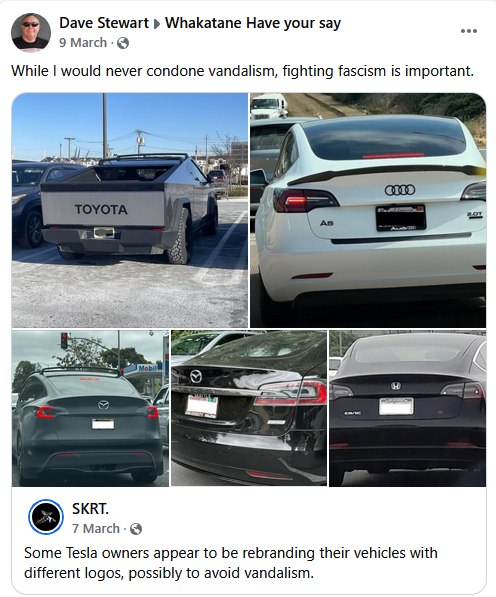Open the Toyota-badged Cybertruck photo
The image size is (496, 597).
click(x=130, y=210)
